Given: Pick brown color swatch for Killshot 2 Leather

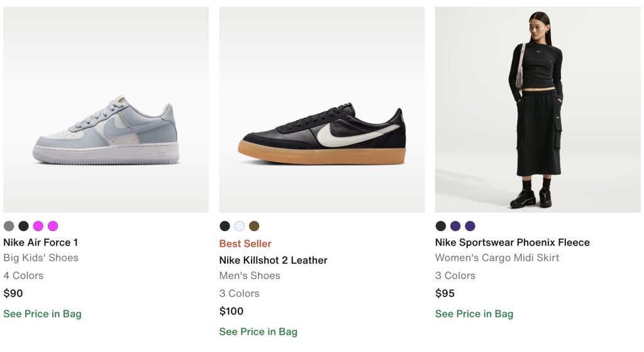Looking at the screenshot, I should click(254, 226).
